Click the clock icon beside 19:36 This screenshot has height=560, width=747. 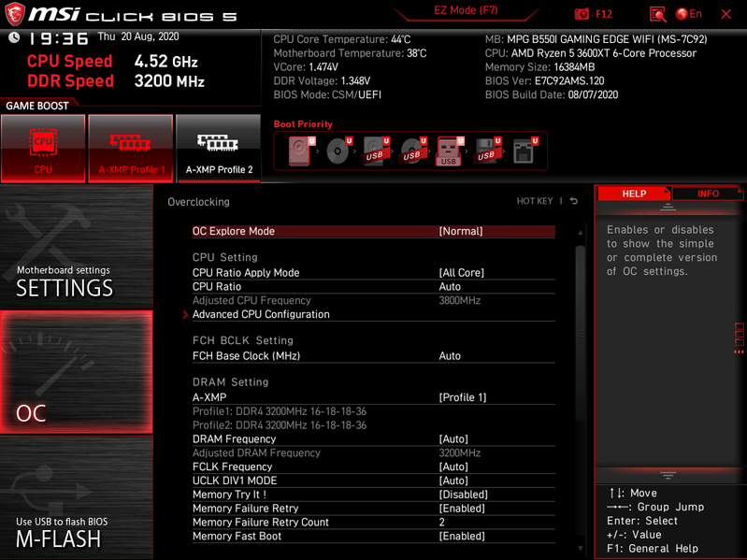point(14,37)
